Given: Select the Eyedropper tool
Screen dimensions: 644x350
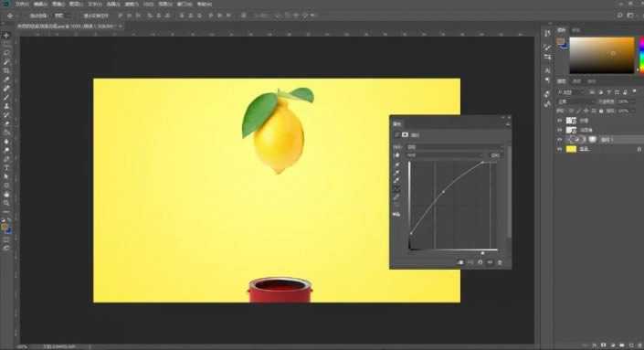Looking at the screenshot, I should tap(6, 80).
